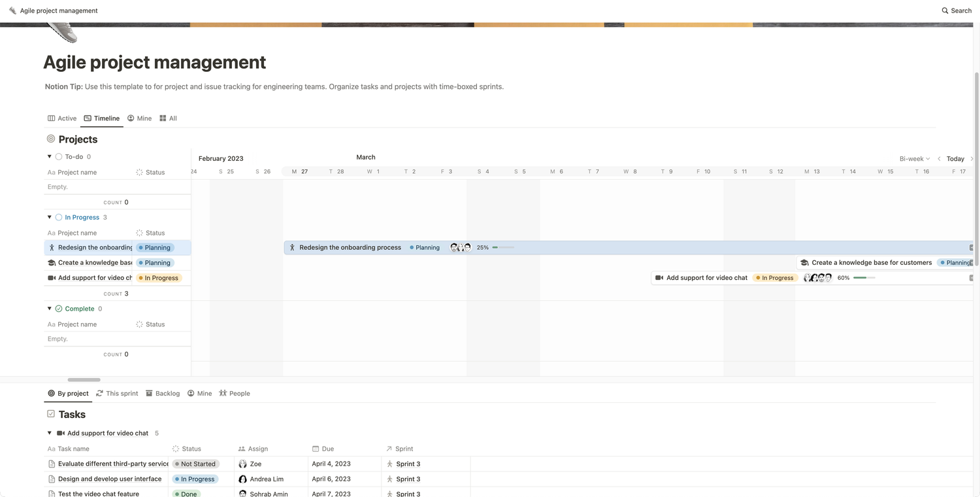Viewport: 980px width, 497px height.
Task: Click the Agile project management breadcrumb
Action: [x=54, y=10]
